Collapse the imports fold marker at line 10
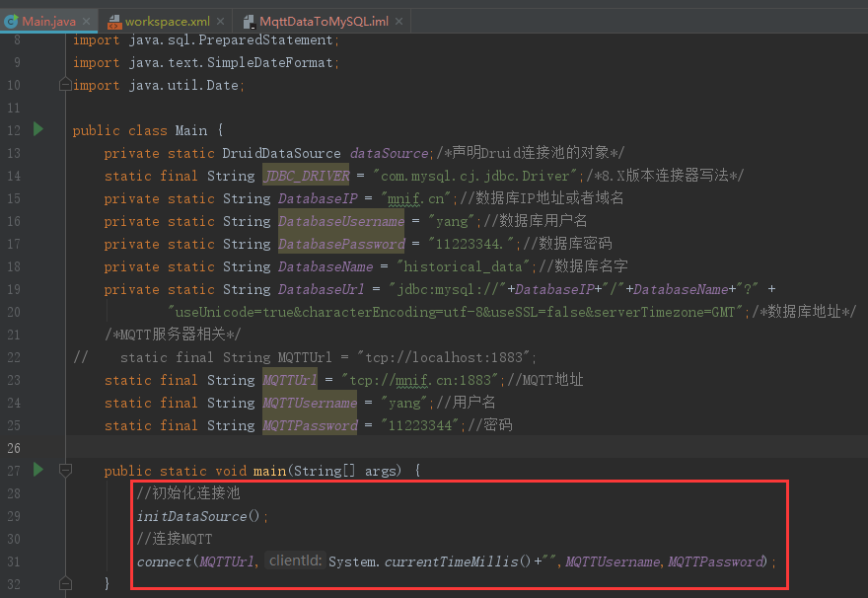 point(65,85)
